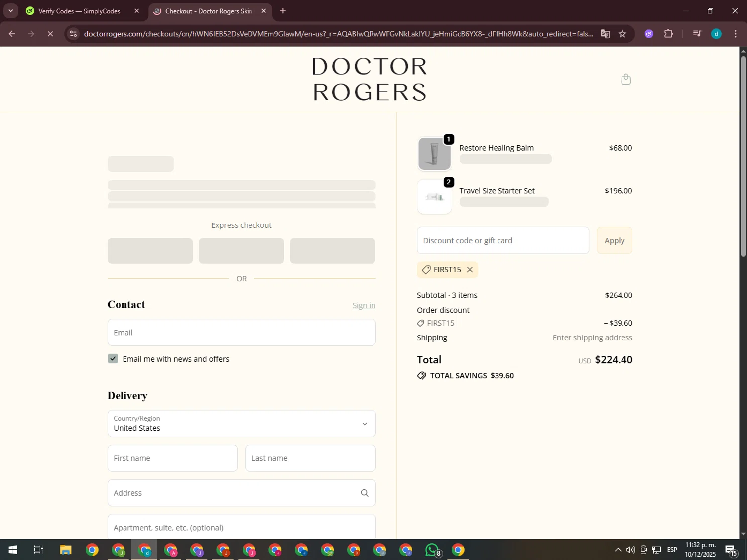Go back to previous page
Screen dimensions: 747x560
tap(12, 34)
